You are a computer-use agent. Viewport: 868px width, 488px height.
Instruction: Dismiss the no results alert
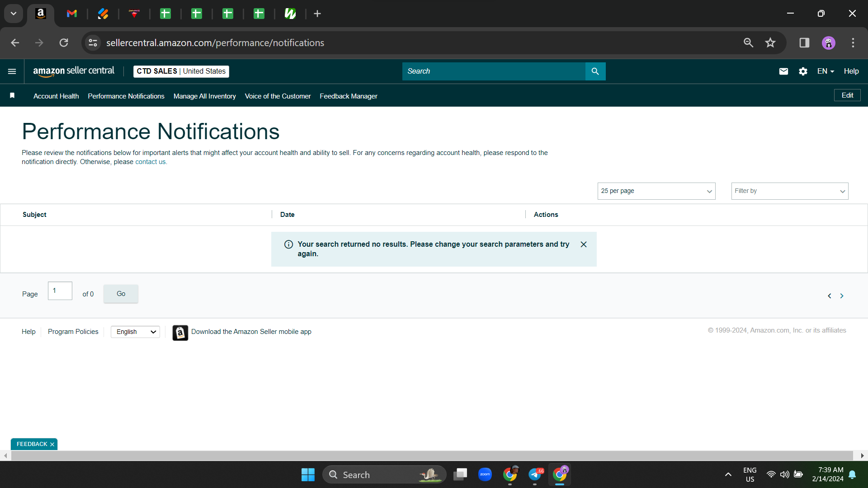coord(584,244)
